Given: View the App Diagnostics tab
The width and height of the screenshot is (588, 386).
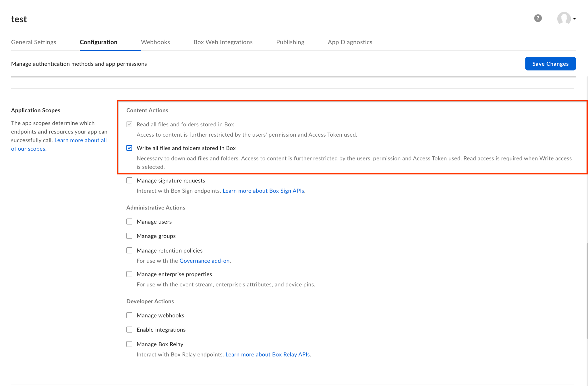Looking at the screenshot, I should (350, 42).
